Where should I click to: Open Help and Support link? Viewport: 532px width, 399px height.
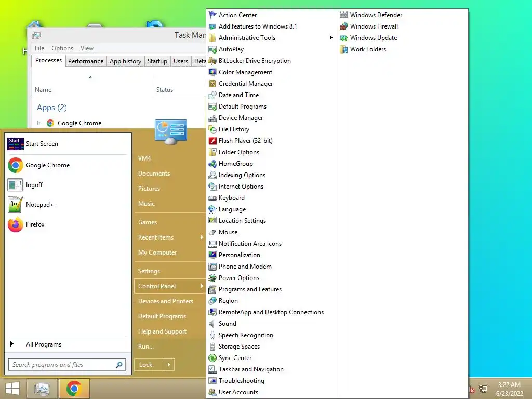click(x=162, y=331)
